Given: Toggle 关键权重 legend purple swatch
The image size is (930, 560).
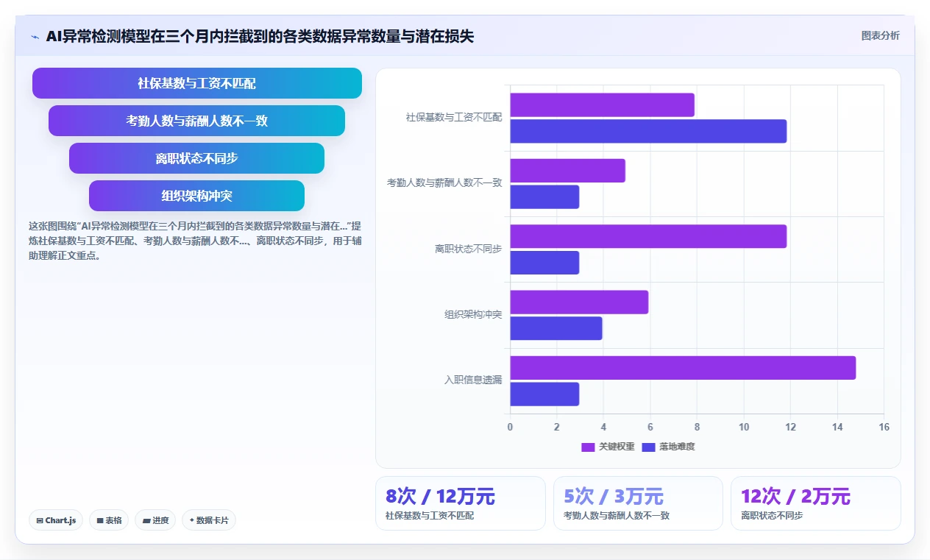Looking at the screenshot, I should click(588, 447).
